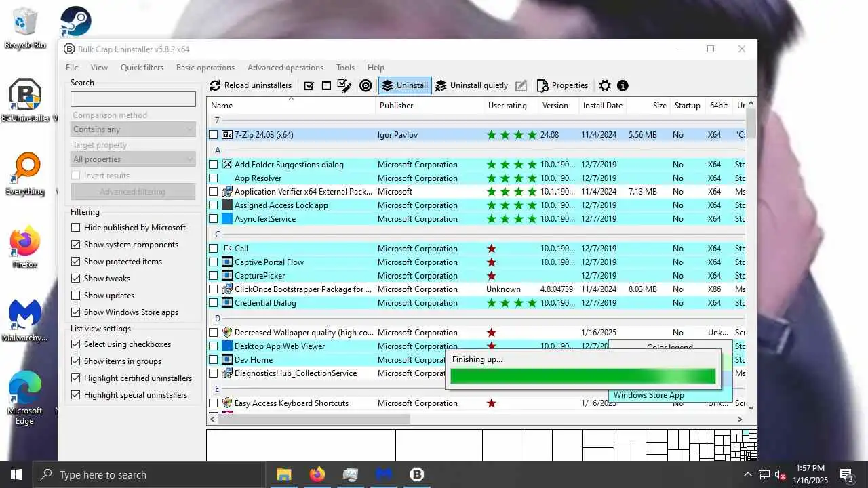868x488 pixels.
Task: Enable Hide published by Microsoft
Action: click(76, 228)
